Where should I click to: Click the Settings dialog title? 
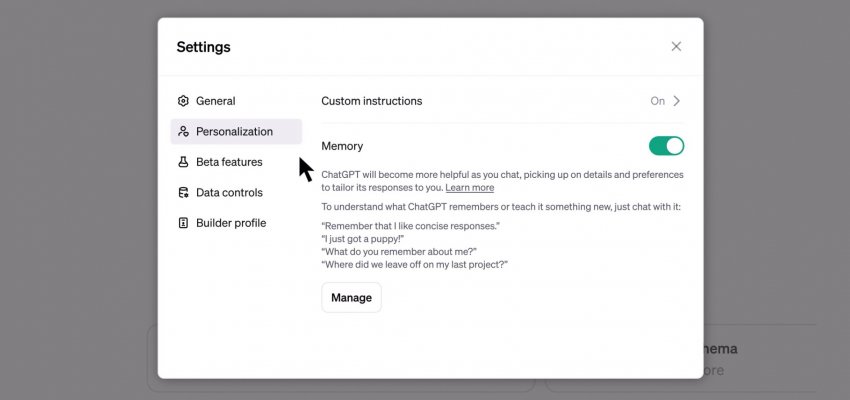203,47
